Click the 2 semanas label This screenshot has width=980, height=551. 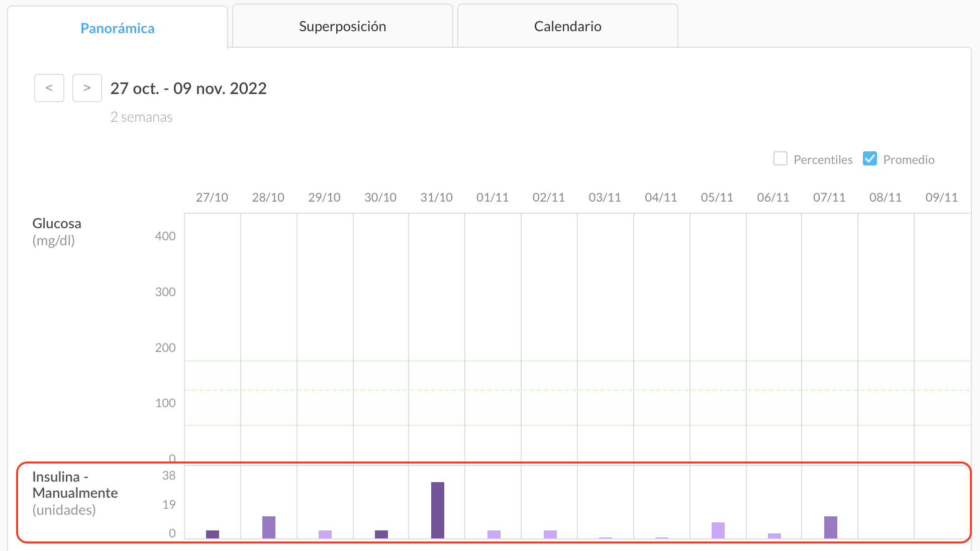[142, 117]
